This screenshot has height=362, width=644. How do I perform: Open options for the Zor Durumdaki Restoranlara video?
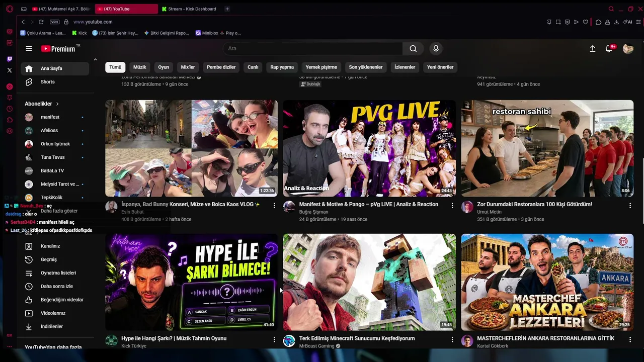630,205
